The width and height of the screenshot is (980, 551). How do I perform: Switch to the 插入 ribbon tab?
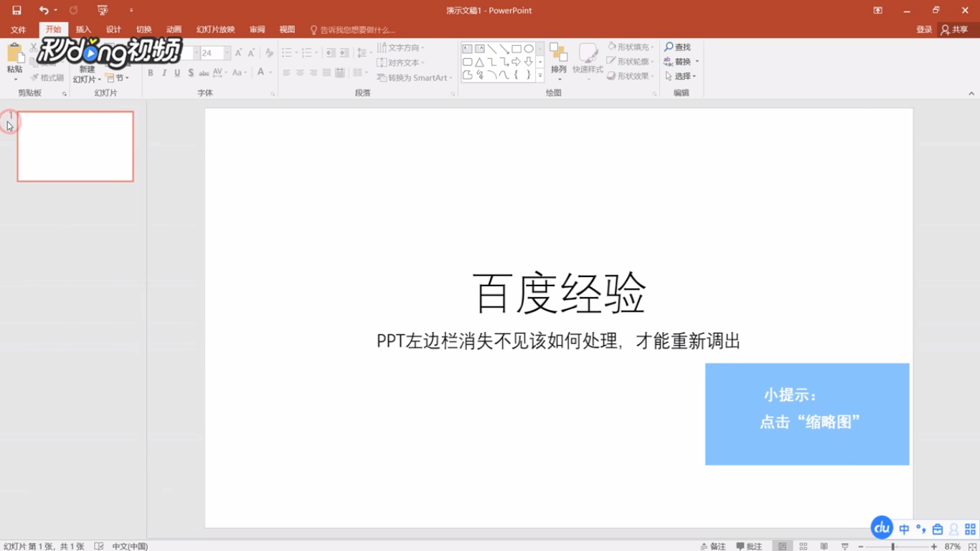click(x=83, y=29)
